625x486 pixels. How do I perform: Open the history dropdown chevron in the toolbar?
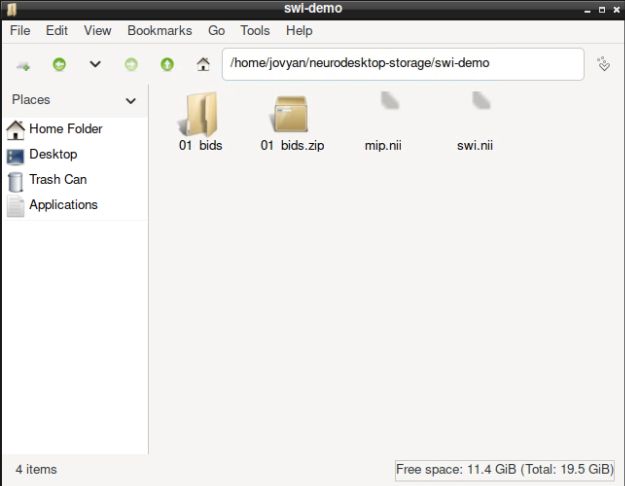click(x=95, y=64)
